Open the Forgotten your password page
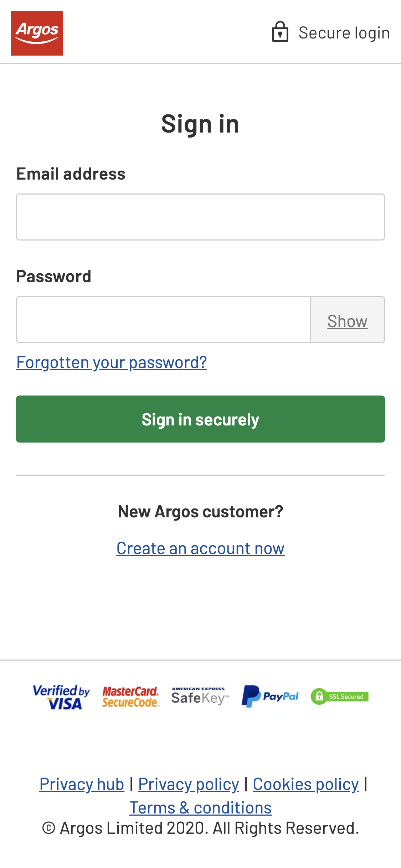401x868 pixels. (x=112, y=362)
